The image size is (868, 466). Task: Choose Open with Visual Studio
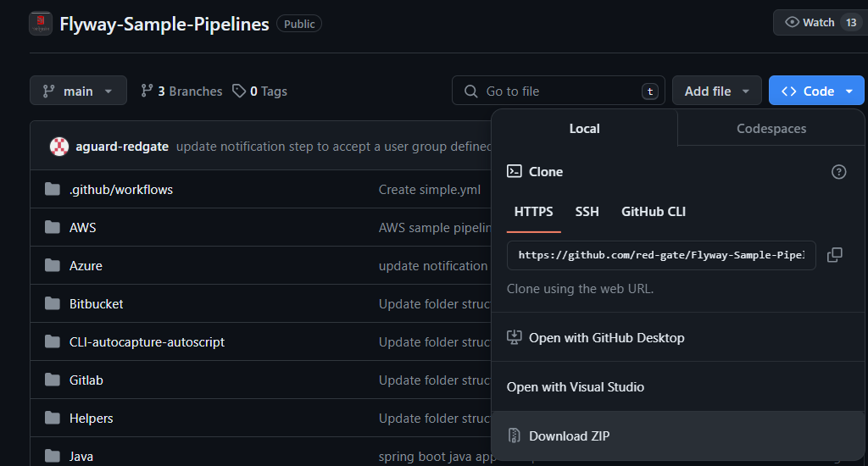pyautogui.click(x=678, y=387)
